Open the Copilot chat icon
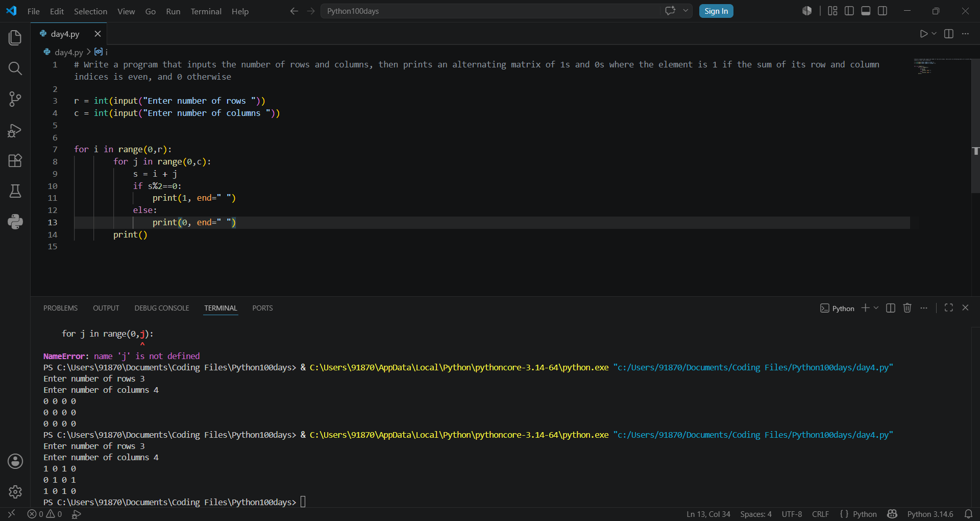Viewport: 980px width, 521px height. [x=670, y=11]
